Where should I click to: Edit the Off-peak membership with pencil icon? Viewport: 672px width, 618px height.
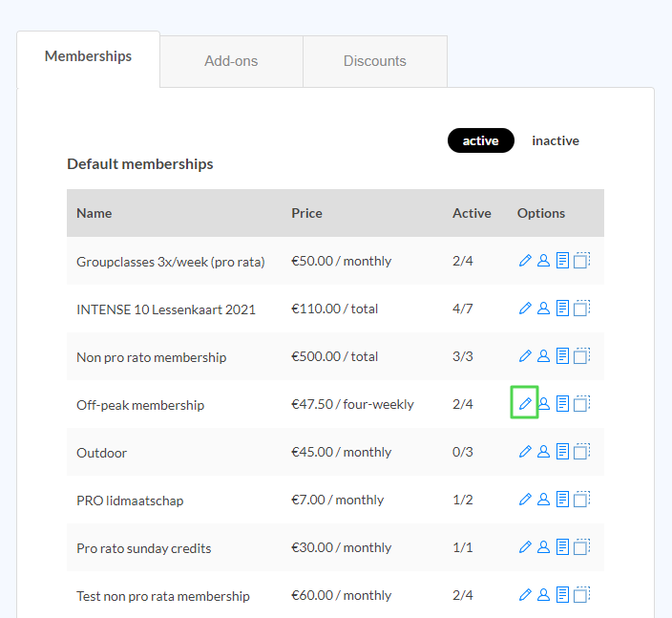525,404
